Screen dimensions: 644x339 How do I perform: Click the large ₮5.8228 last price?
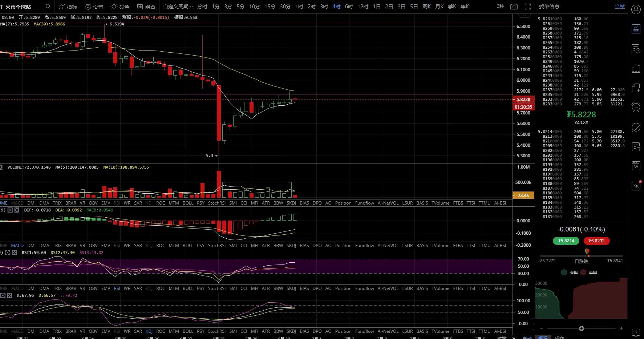click(581, 115)
